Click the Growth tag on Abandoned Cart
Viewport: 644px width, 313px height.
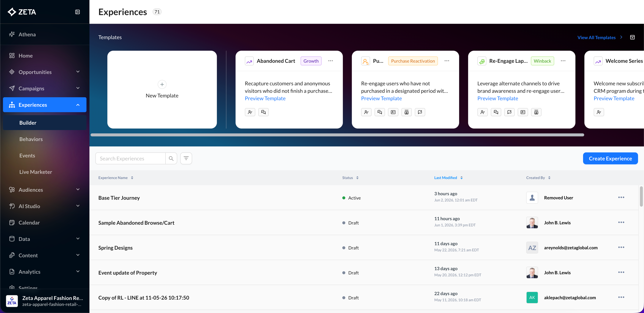point(311,61)
